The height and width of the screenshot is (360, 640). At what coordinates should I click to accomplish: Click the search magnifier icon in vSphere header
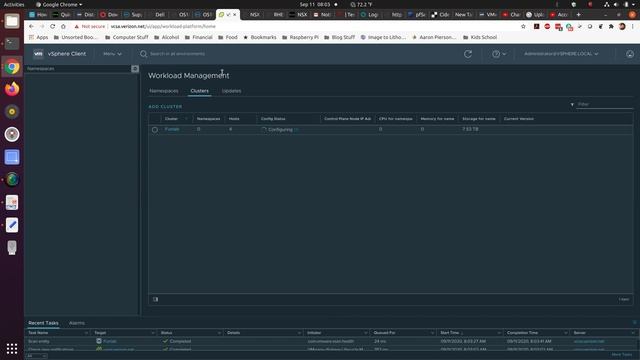point(143,54)
